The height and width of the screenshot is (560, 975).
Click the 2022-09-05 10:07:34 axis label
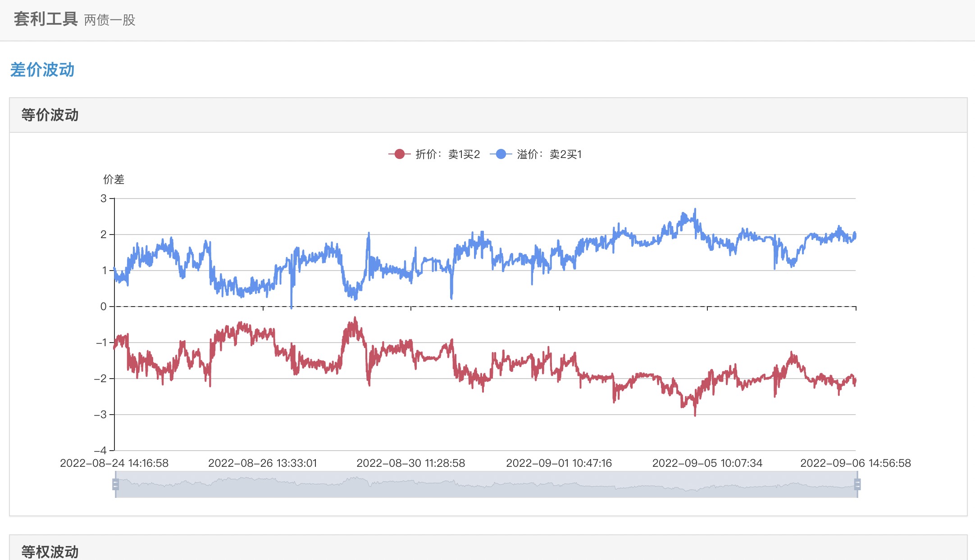(x=707, y=463)
